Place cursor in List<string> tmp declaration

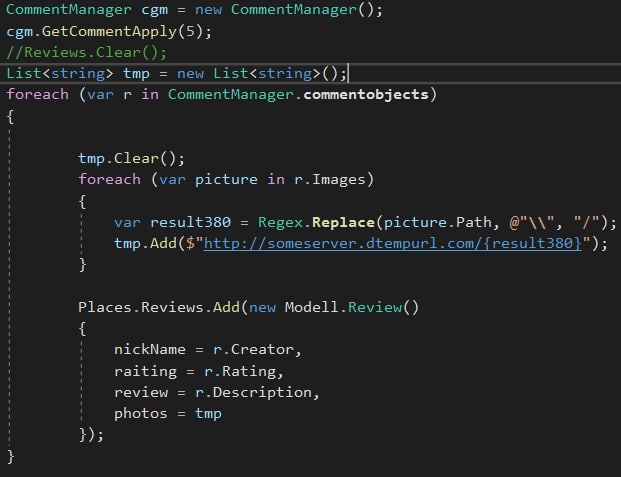point(176,74)
